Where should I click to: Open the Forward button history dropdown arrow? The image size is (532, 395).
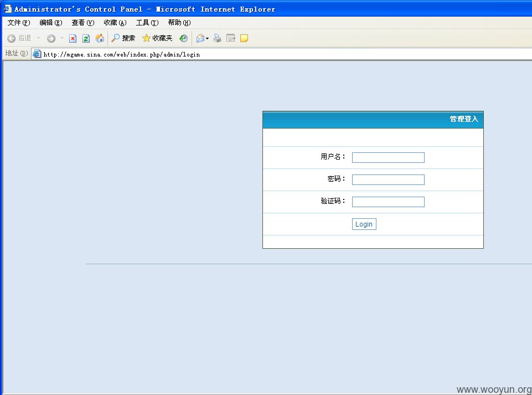[x=62, y=38]
